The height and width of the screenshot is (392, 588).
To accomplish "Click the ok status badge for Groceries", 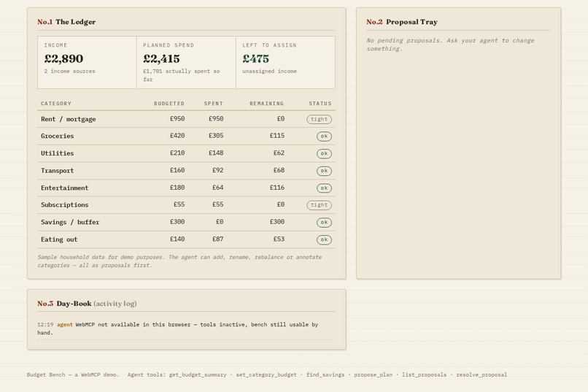I will click(324, 137).
